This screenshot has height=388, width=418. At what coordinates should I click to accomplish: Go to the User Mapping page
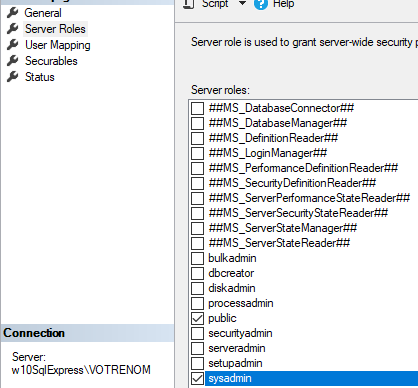click(58, 45)
